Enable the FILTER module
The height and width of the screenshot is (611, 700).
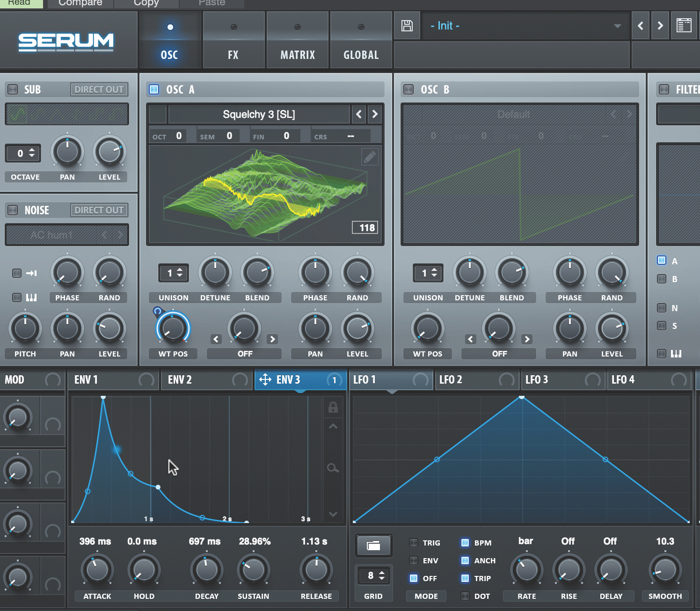tap(664, 89)
